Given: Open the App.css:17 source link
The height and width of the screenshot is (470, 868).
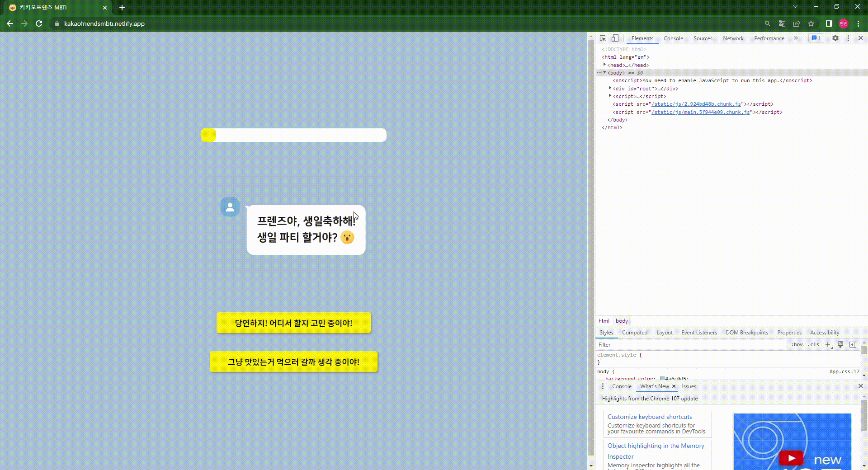Looking at the screenshot, I should (x=844, y=371).
